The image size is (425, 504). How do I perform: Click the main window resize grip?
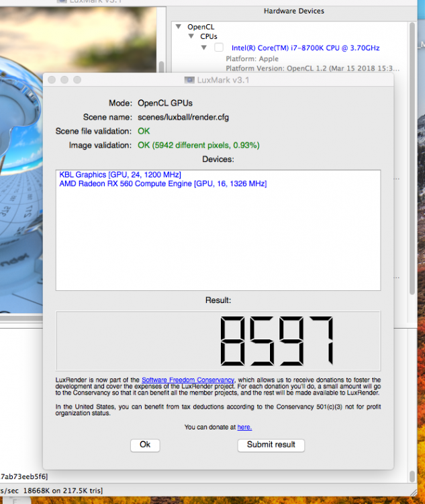(414, 493)
